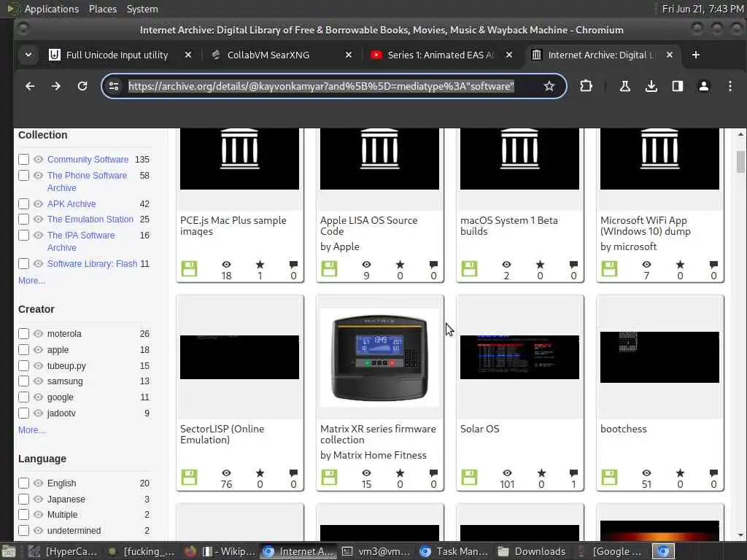Open the profile avatar icon
The height and width of the screenshot is (560, 747).
click(704, 86)
